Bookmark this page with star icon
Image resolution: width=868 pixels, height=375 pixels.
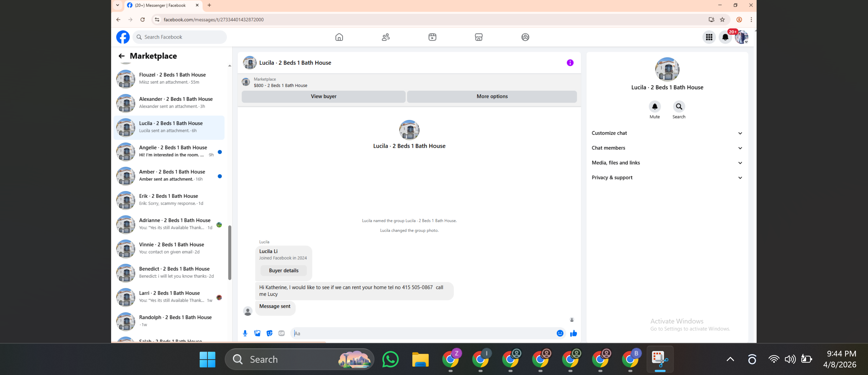click(722, 20)
